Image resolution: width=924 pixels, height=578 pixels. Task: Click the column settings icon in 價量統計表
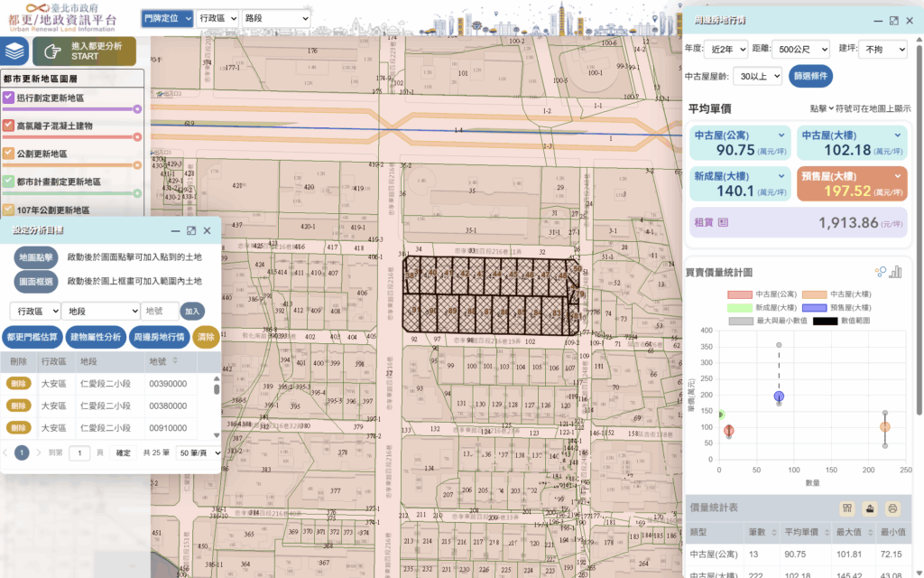(x=847, y=508)
